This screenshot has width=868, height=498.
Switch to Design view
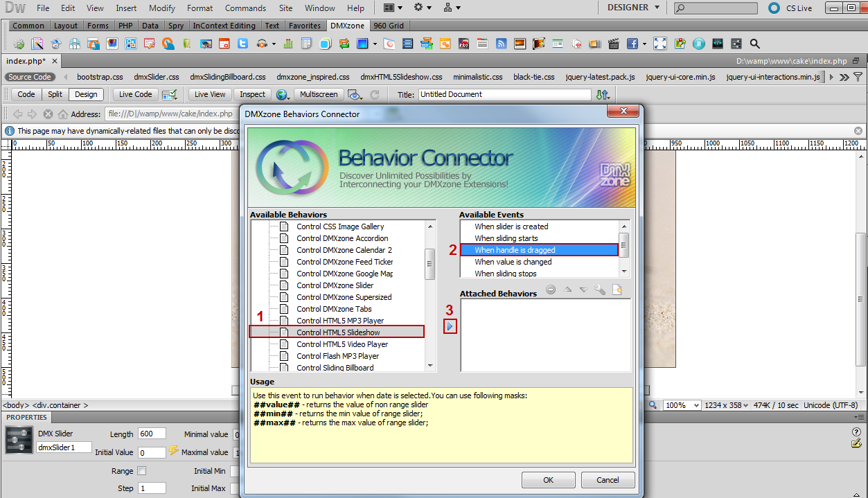[x=86, y=94]
